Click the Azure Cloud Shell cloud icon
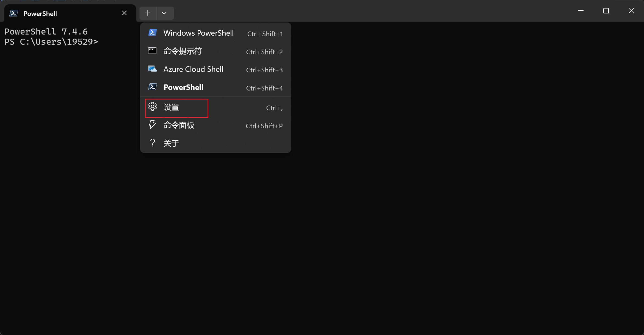The height and width of the screenshot is (335, 644). tap(153, 69)
